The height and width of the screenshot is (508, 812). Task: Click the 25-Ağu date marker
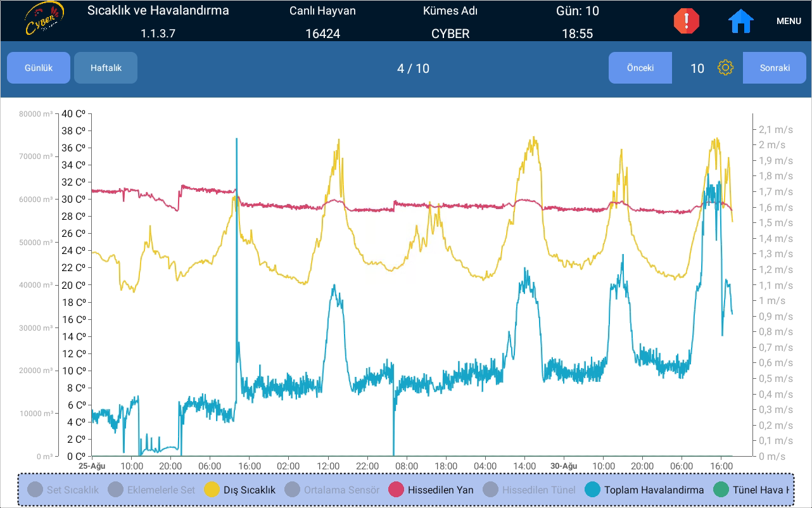(92, 466)
